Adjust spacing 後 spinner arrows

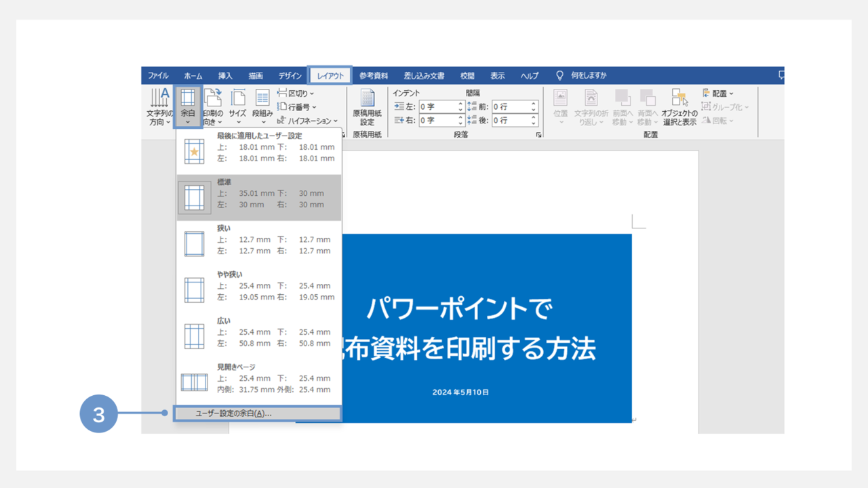[x=534, y=121]
